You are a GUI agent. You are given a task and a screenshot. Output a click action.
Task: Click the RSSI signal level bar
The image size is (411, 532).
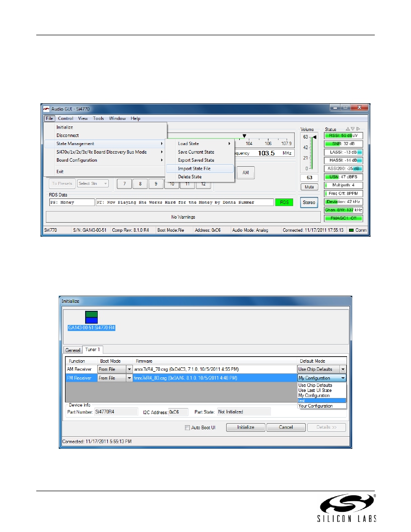click(x=343, y=136)
